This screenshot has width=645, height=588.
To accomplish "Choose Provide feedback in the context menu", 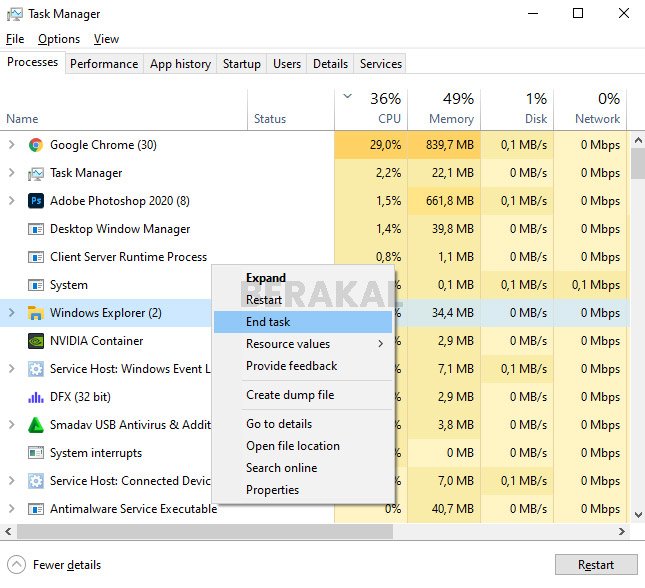I will click(x=303, y=366).
